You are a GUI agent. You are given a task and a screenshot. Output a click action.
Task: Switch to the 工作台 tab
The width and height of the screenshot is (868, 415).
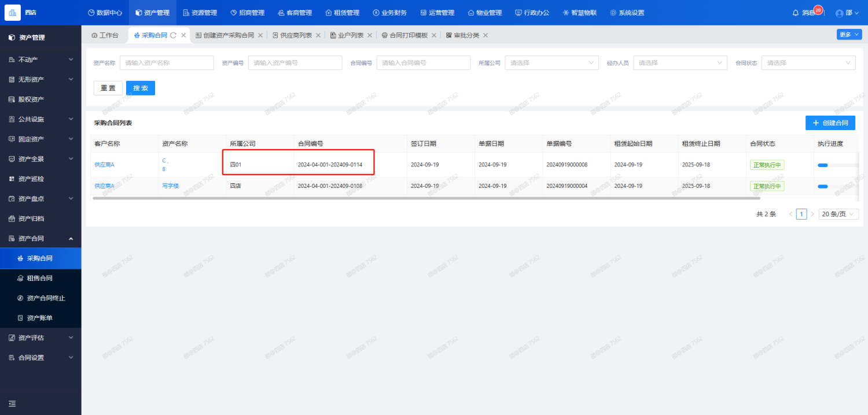pyautogui.click(x=105, y=35)
